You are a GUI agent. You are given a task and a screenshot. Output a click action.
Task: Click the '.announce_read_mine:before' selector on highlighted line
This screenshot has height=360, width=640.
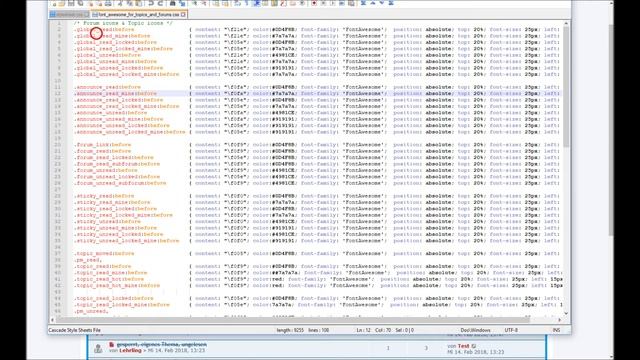[115, 93]
